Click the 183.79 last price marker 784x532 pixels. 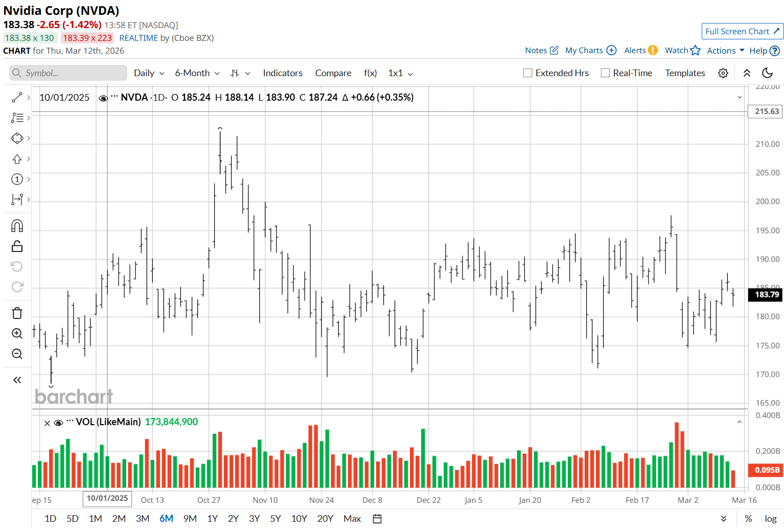click(x=765, y=294)
